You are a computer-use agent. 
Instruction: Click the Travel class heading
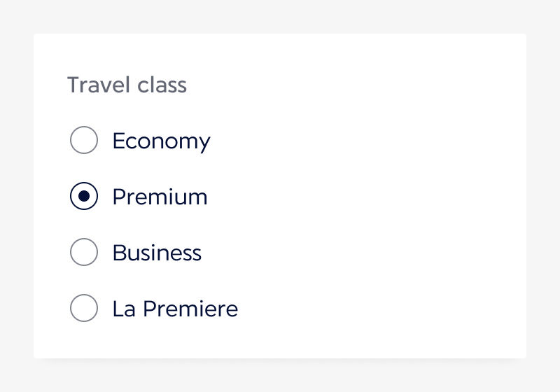point(127,85)
